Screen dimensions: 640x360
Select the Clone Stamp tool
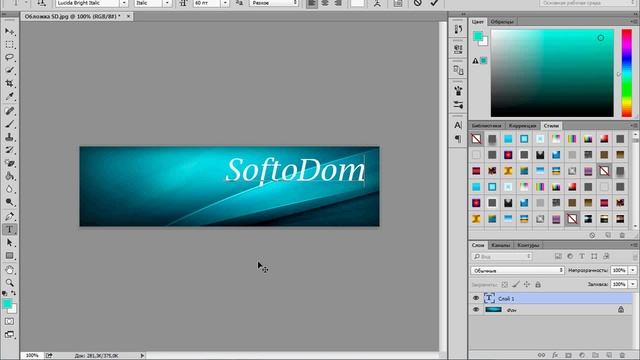[9, 137]
